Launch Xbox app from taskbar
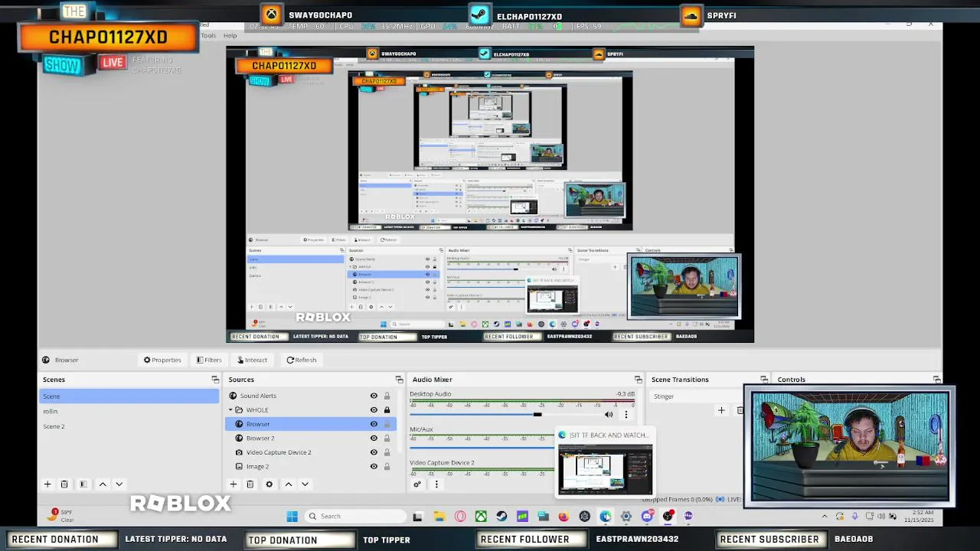Screen dimensions: 980x551 [481, 517]
